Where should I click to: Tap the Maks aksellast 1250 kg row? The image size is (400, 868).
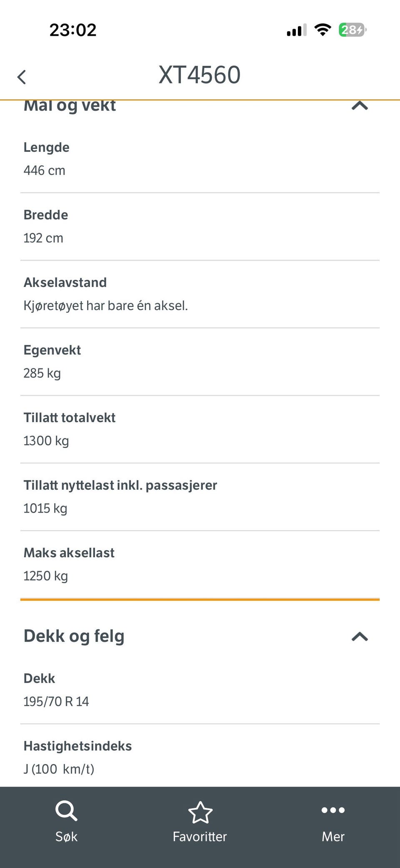point(200,564)
